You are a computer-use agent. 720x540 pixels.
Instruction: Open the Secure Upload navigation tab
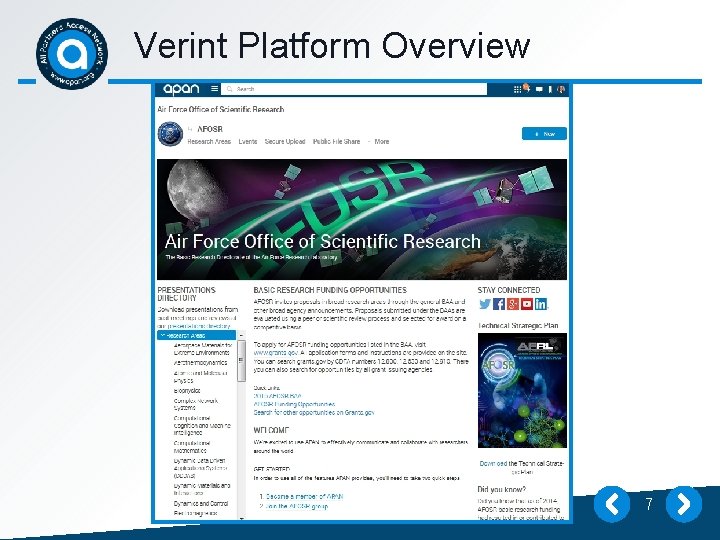pyautogui.click(x=285, y=141)
